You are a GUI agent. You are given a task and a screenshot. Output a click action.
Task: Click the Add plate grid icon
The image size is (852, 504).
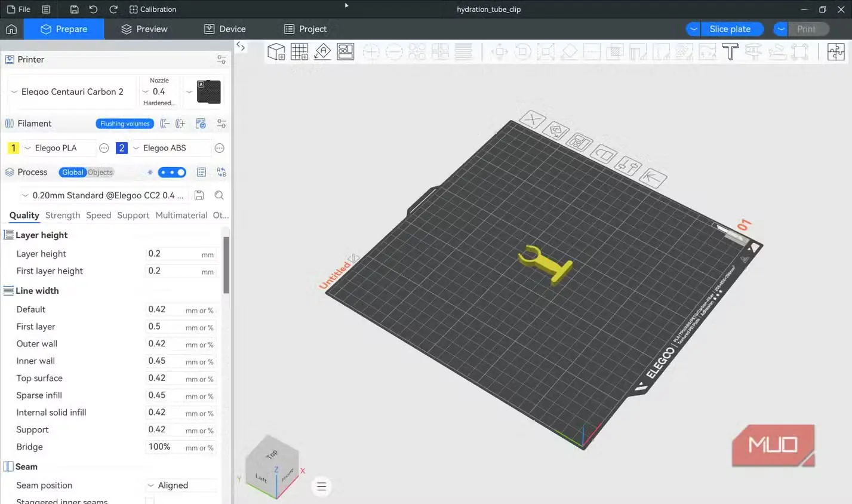pyautogui.click(x=299, y=52)
